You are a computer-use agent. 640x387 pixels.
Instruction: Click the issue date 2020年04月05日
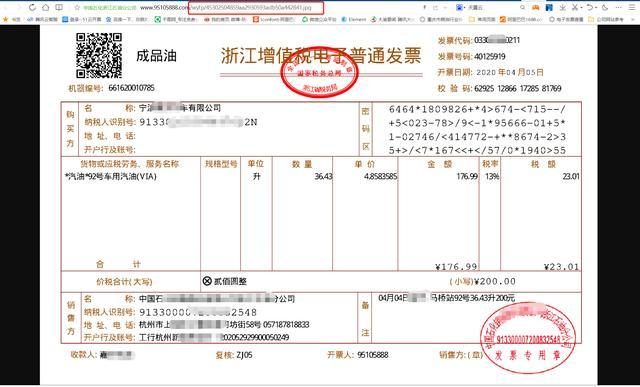(510, 72)
